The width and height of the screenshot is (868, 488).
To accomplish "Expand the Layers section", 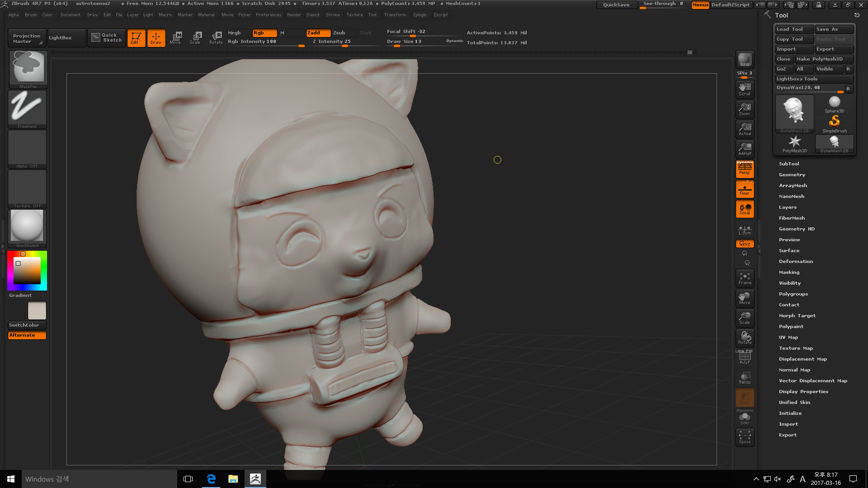I will [788, 207].
